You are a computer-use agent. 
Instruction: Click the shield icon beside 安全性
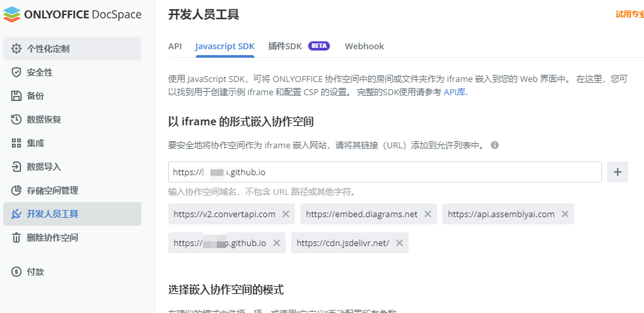pos(16,73)
